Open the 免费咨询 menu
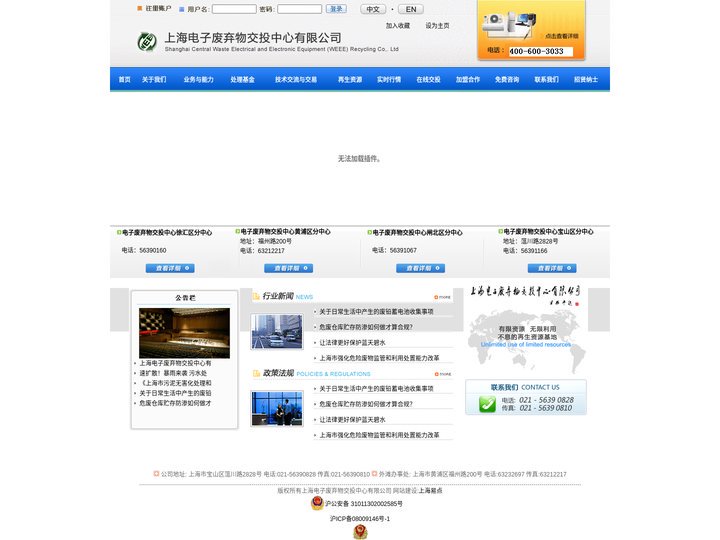Screen dimensions: 720x540 [507, 79]
